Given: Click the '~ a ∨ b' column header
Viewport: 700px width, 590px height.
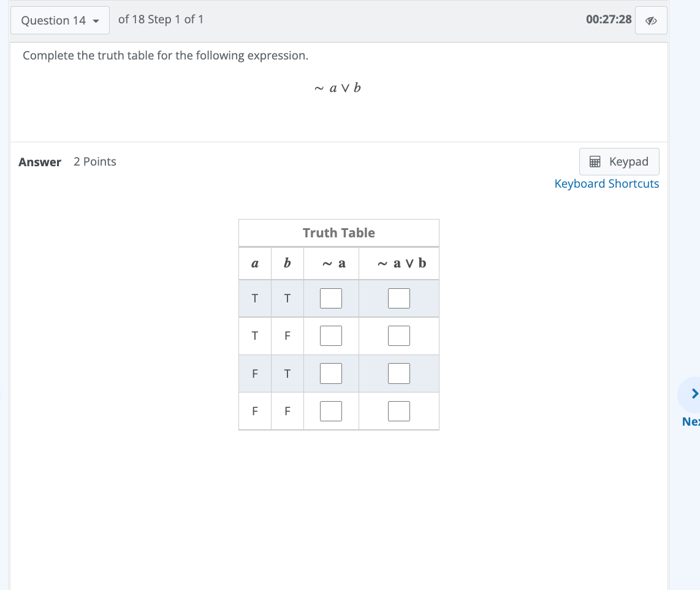Looking at the screenshot, I should pyautogui.click(x=398, y=264).
